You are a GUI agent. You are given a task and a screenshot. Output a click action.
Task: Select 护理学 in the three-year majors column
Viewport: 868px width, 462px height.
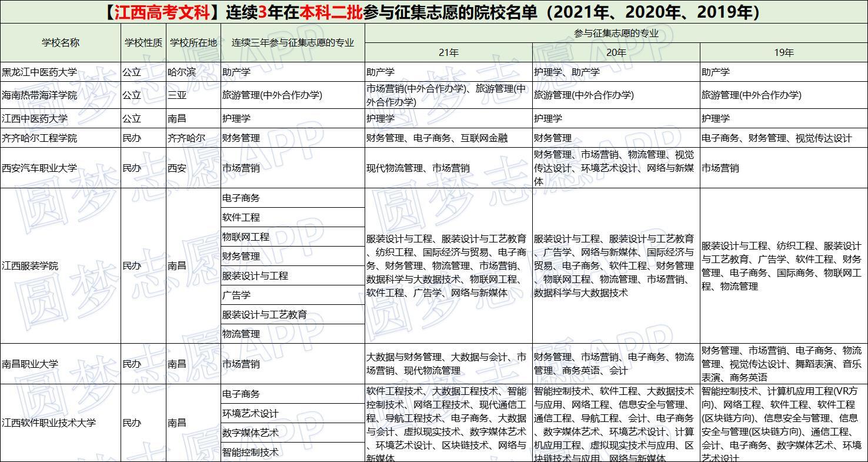tap(293, 118)
